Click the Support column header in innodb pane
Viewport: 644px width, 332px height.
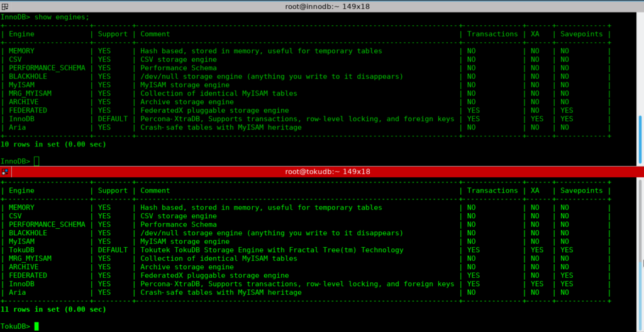point(113,34)
